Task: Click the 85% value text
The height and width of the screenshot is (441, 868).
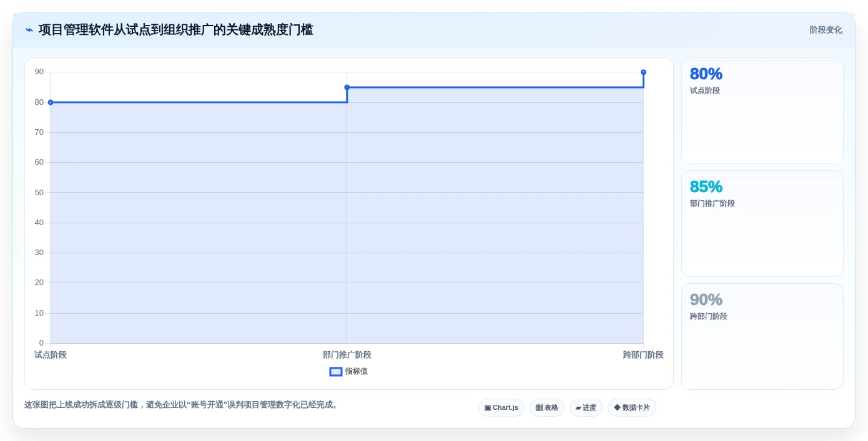Action: [706, 187]
